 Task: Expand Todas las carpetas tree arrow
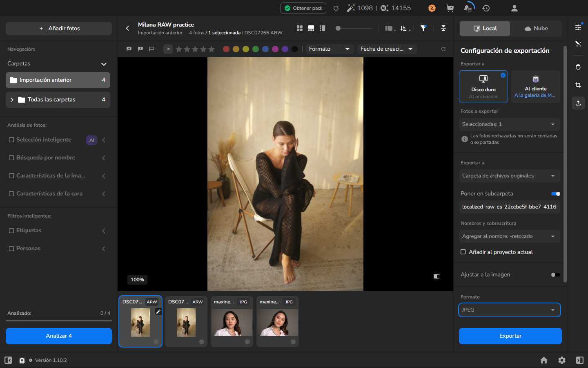(12, 100)
